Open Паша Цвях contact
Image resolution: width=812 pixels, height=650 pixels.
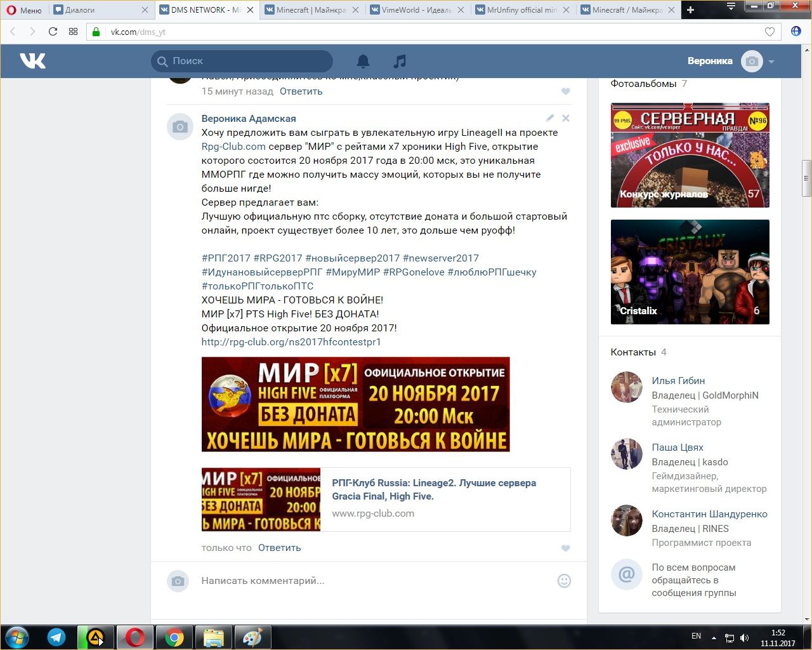[x=678, y=448]
